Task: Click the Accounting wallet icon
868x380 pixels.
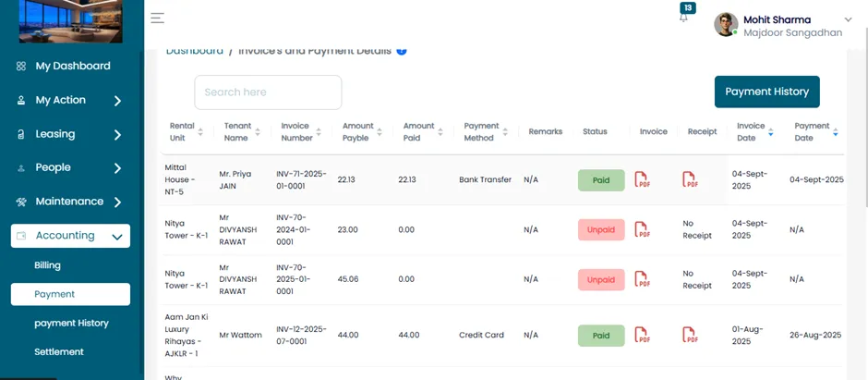Action: pos(21,236)
